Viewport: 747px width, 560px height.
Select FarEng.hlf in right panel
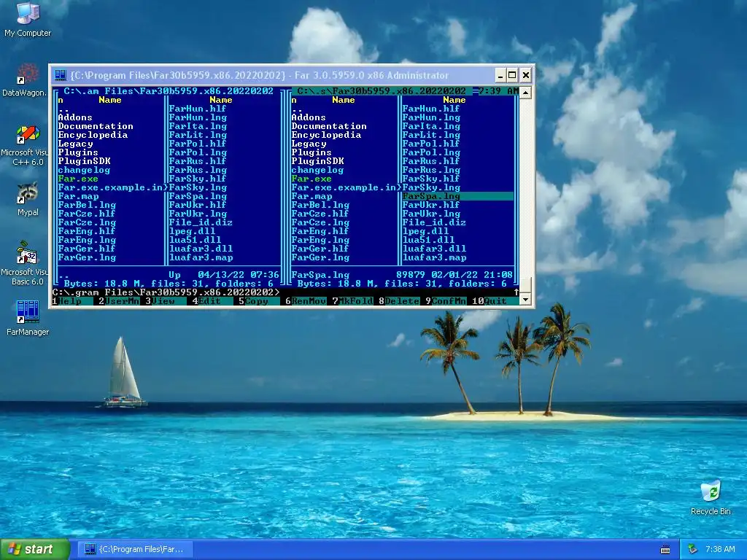pos(320,231)
